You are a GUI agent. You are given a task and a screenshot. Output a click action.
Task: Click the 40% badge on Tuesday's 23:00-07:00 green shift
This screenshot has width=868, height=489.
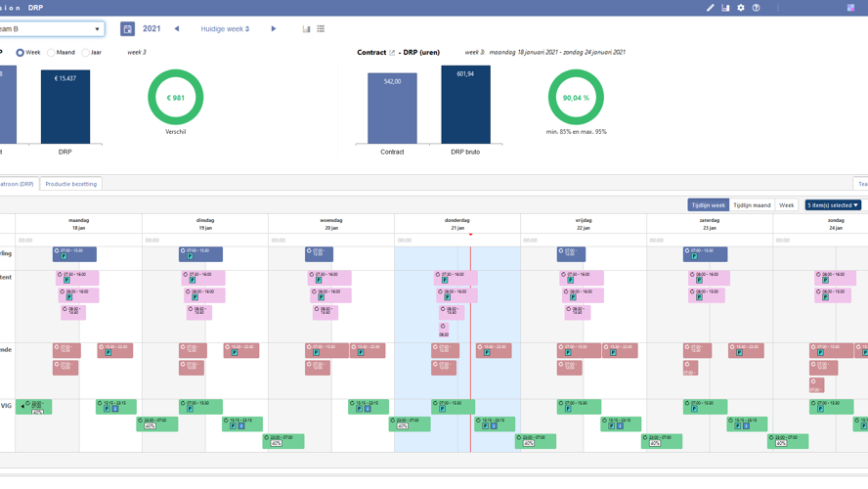point(150,426)
